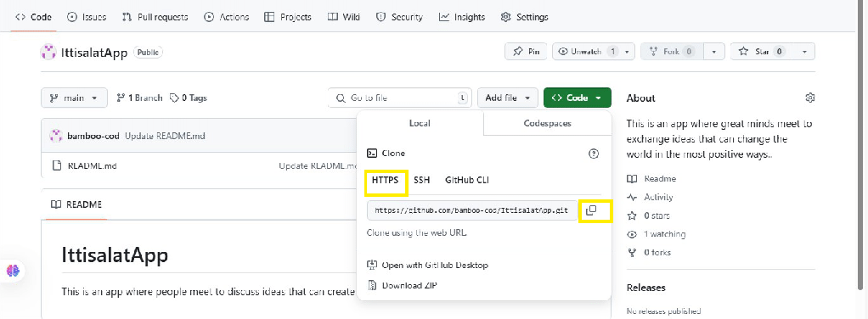
Task: Fork the repository
Action: (672, 52)
